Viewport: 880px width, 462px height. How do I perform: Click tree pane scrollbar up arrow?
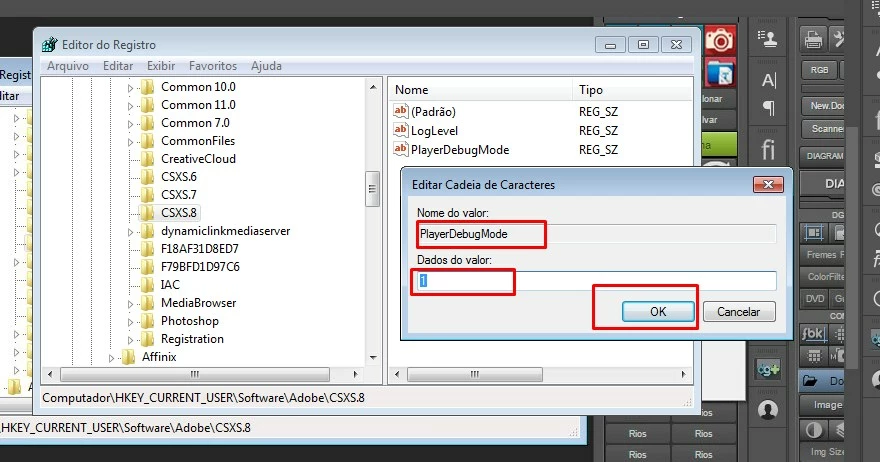pos(373,87)
